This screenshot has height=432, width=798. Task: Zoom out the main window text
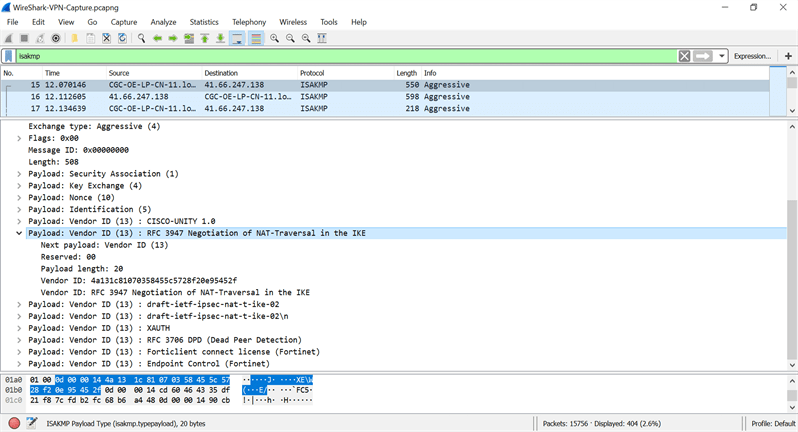pos(290,38)
